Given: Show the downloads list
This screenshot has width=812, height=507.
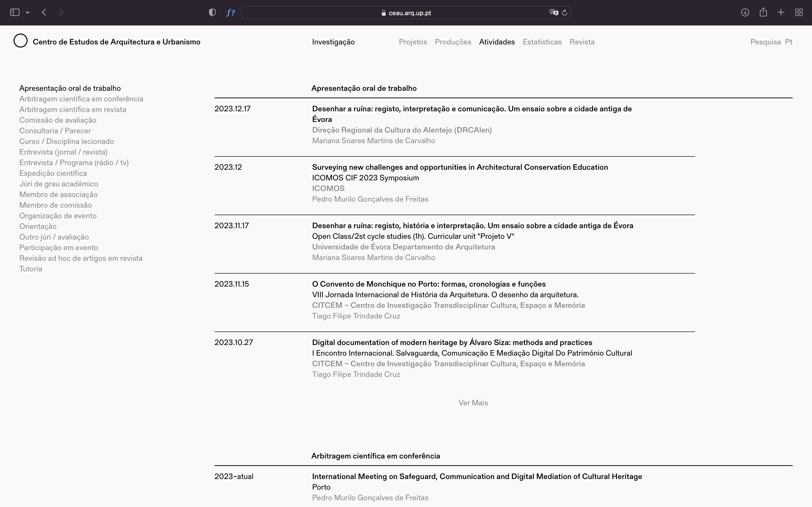Looking at the screenshot, I should tap(745, 12).
